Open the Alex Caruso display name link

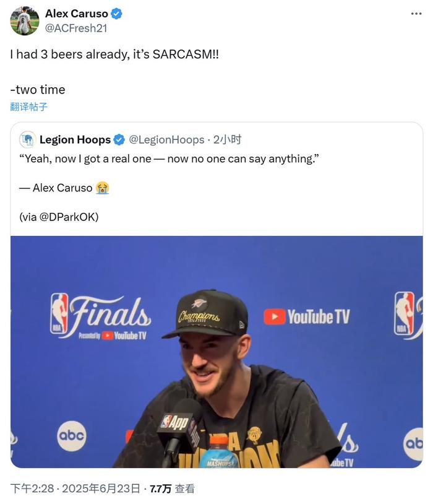[x=76, y=14]
